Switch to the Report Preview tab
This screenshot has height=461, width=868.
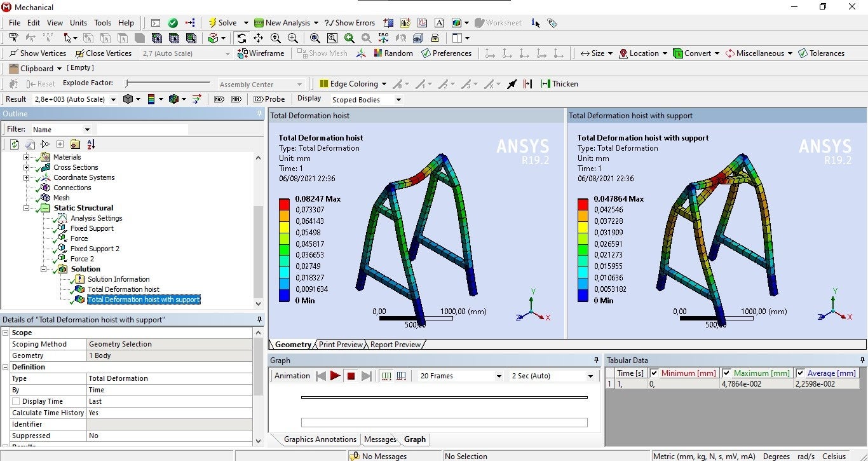395,345
